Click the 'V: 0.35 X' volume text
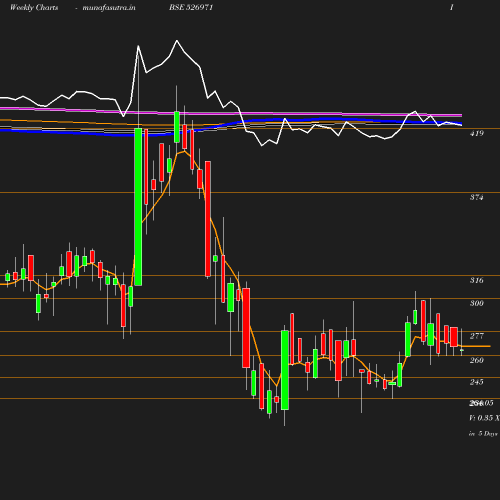 (x=484, y=418)
